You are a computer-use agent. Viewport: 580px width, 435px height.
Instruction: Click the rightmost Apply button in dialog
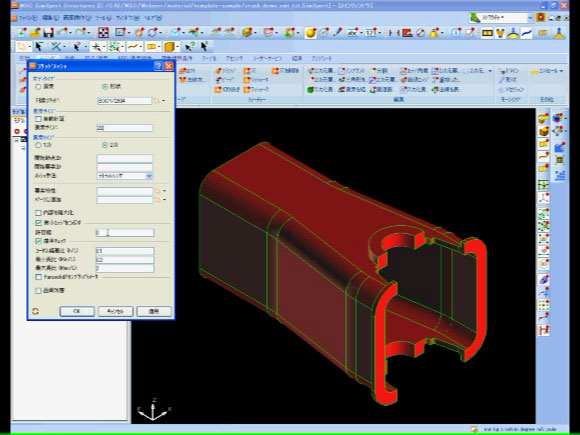point(154,311)
